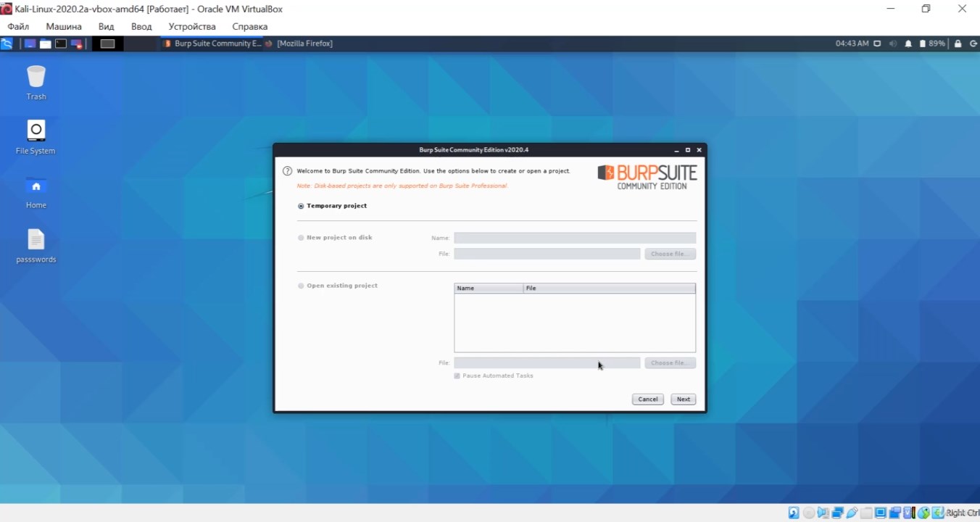Open the notifications bell icon
Viewport: 980px width, 522px height.
click(x=908, y=43)
